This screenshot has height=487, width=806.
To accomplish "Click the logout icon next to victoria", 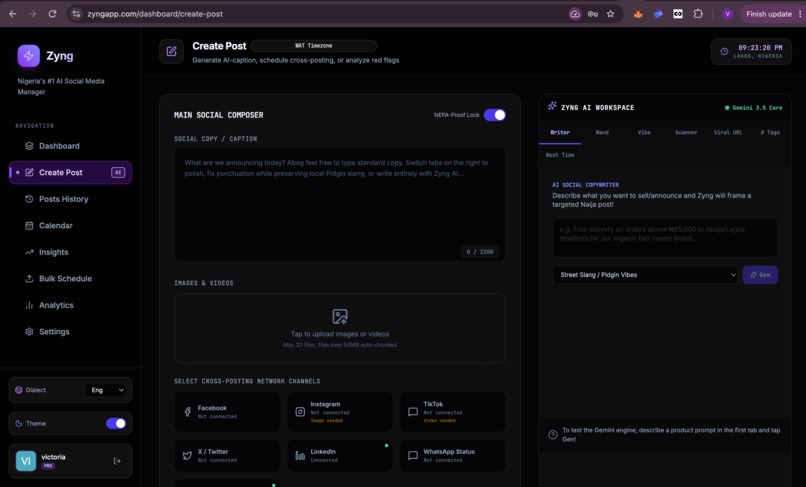I will [x=117, y=461].
